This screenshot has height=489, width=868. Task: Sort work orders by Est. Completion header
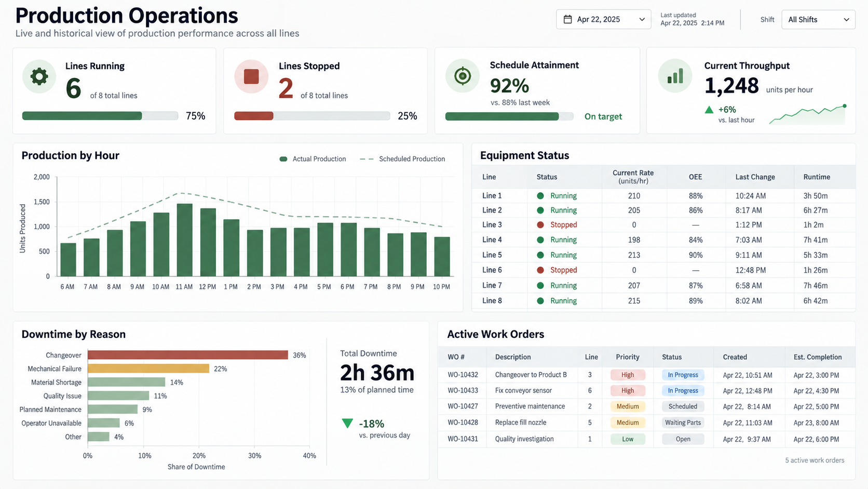click(x=817, y=357)
